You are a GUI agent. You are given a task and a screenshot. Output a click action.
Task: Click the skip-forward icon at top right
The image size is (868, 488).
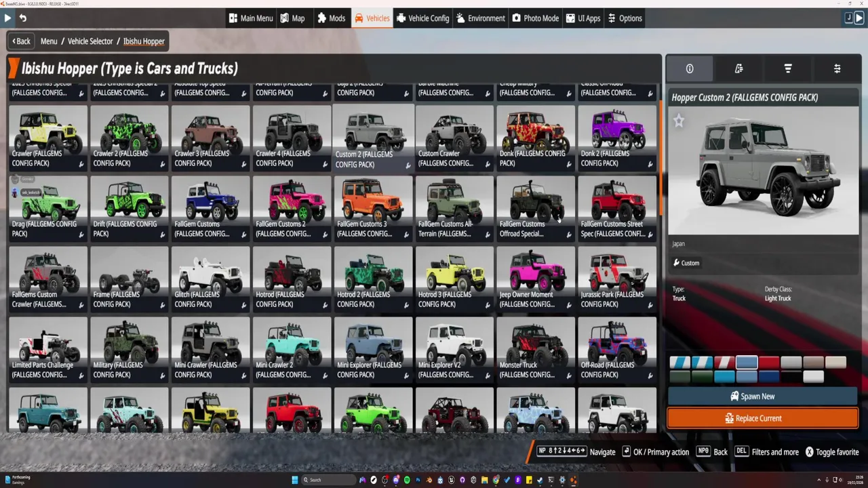pyautogui.click(x=859, y=18)
